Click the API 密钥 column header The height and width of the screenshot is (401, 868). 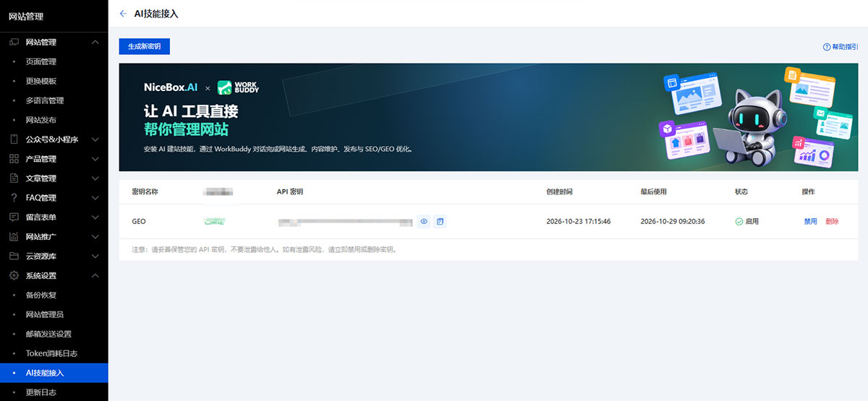[290, 192]
